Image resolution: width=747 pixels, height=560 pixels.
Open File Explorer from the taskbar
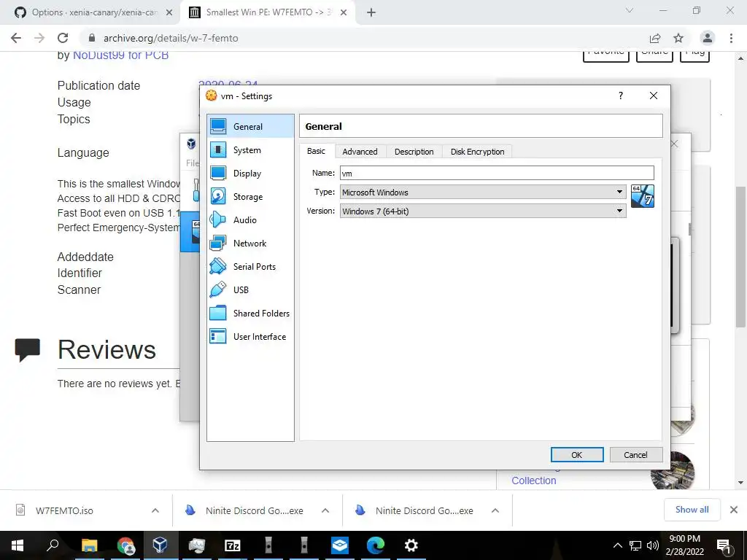click(x=89, y=545)
